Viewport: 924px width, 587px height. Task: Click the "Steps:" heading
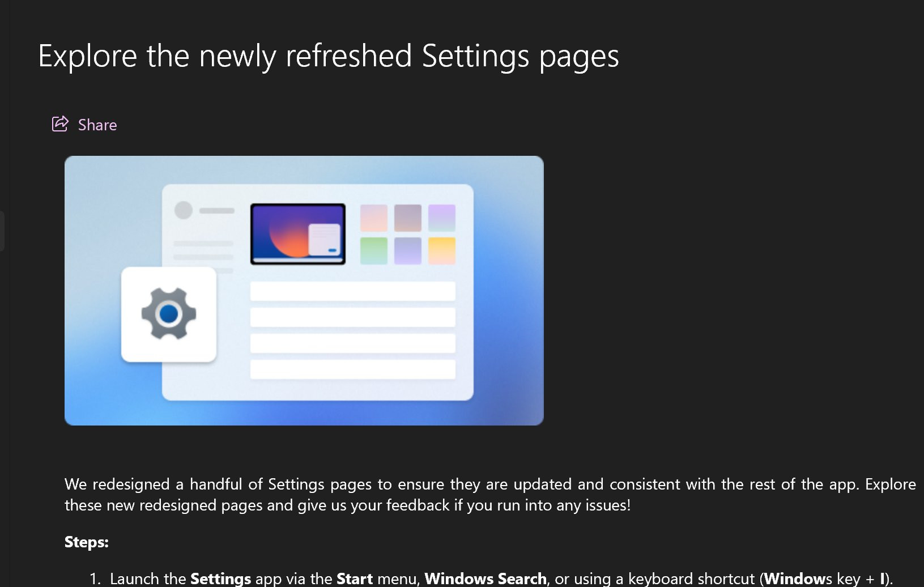click(86, 542)
